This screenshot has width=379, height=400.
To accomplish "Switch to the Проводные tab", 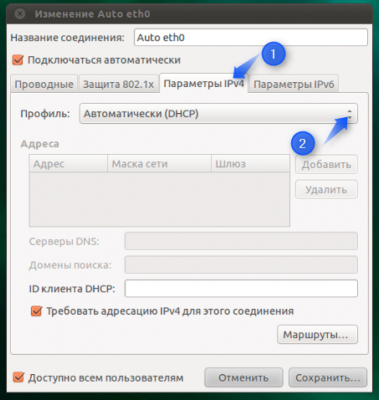I will click(x=44, y=84).
